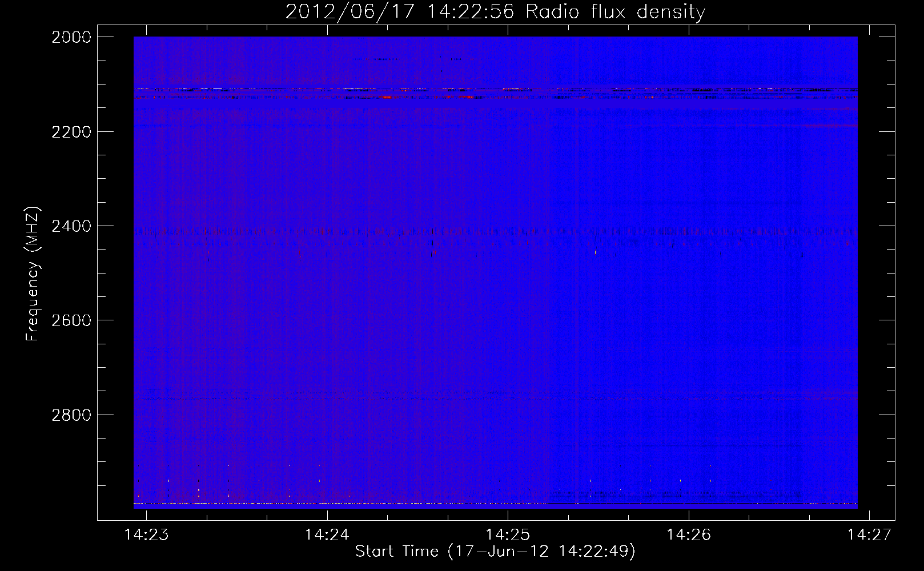The height and width of the screenshot is (571, 924).
Task: Click the 14:23 time tick label
Action: (147, 534)
